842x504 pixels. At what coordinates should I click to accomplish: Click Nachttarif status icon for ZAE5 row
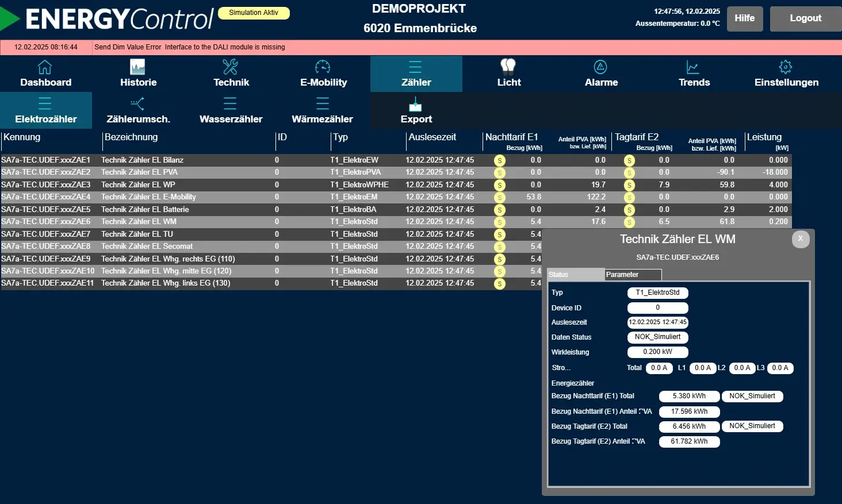point(499,210)
